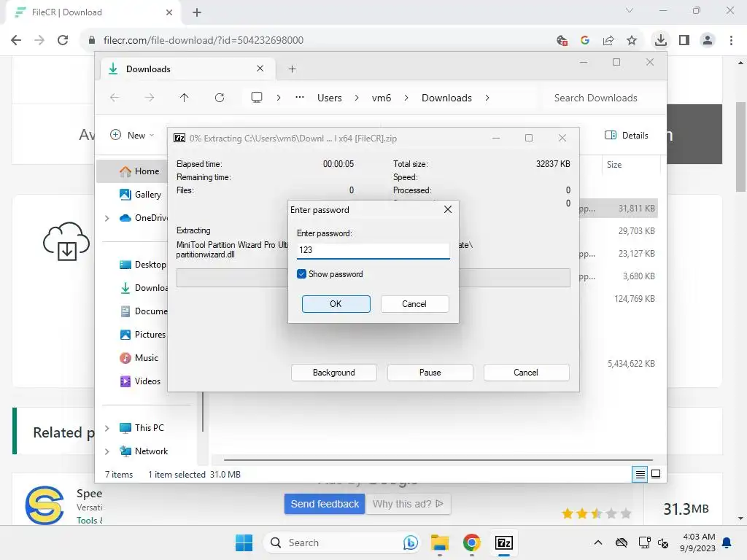Open a new Chrome tab

197,12
